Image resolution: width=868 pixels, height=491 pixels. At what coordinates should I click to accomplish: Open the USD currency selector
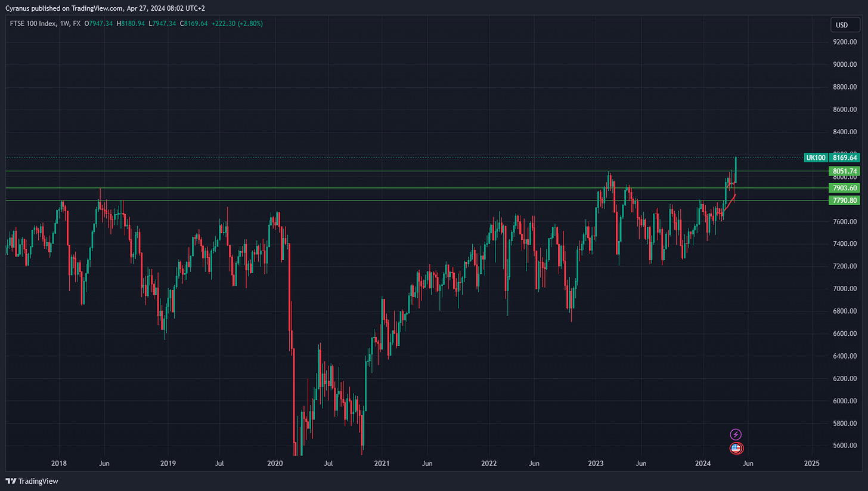point(845,25)
